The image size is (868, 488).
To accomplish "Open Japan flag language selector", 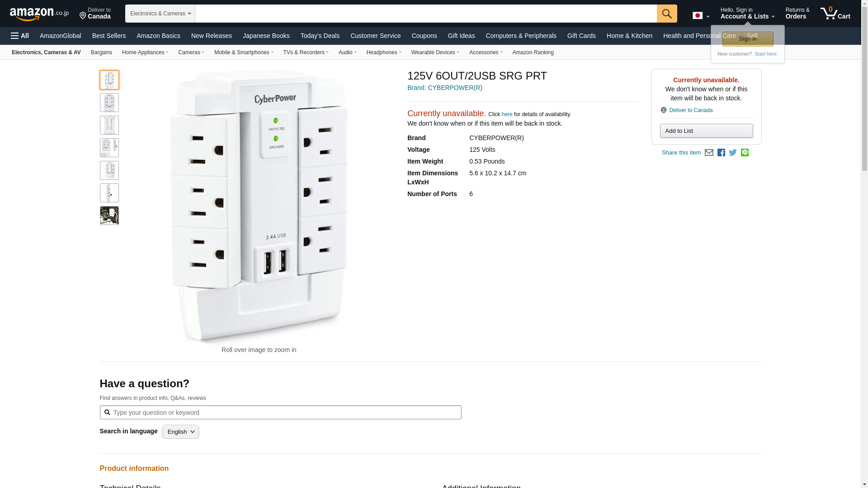I will click(701, 16).
